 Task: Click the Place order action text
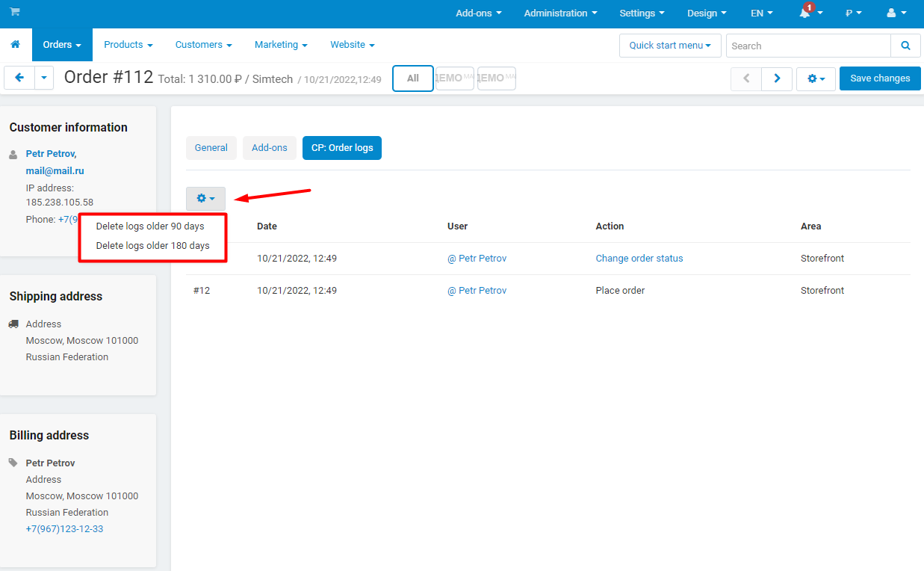coord(620,291)
